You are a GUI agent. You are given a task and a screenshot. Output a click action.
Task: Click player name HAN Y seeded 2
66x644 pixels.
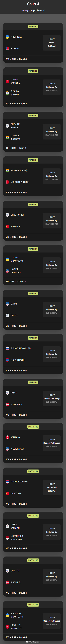(x=14, y=493)
